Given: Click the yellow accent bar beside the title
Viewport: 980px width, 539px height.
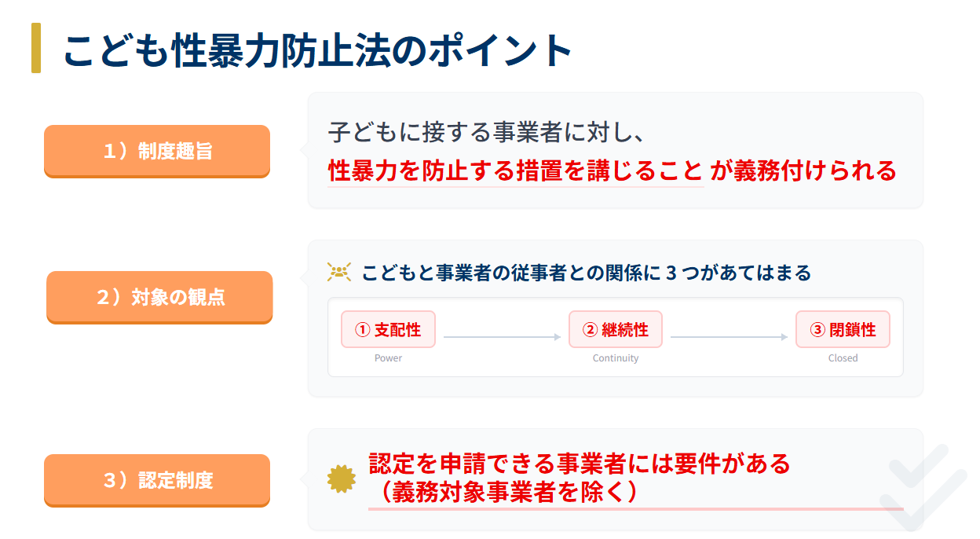Looking at the screenshot, I should point(36,48).
